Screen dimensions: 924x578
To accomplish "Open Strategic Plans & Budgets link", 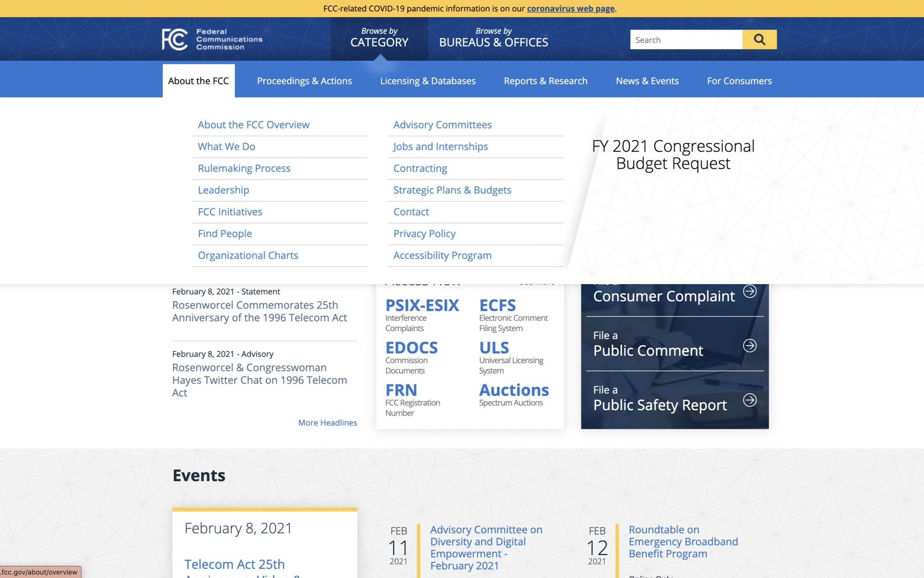I will [452, 190].
